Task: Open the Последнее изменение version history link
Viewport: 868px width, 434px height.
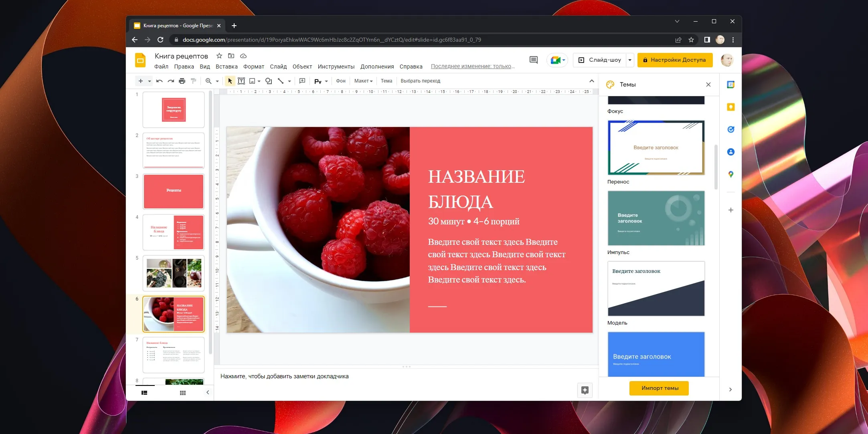Action: 473,67
